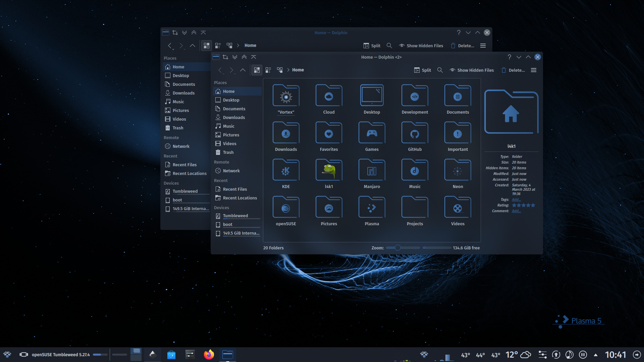Click the help question mark in the Dolphin <2> titlebar
This screenshot has height=362, width=644.
click(x=509, y=57)
